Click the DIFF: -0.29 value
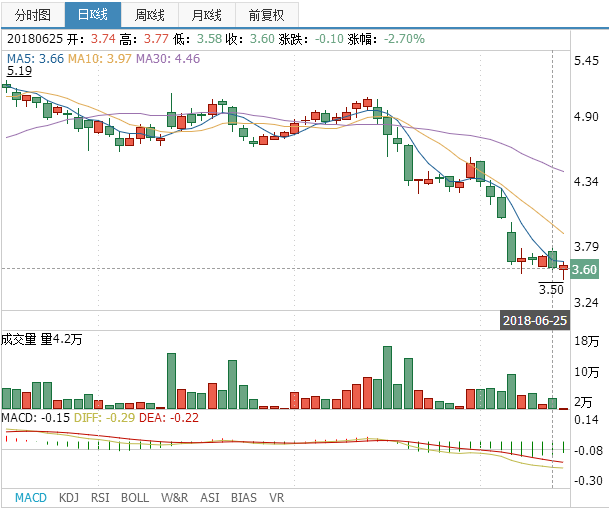The height and width of the screenshot is (512, 609). (x=104, y=418)
